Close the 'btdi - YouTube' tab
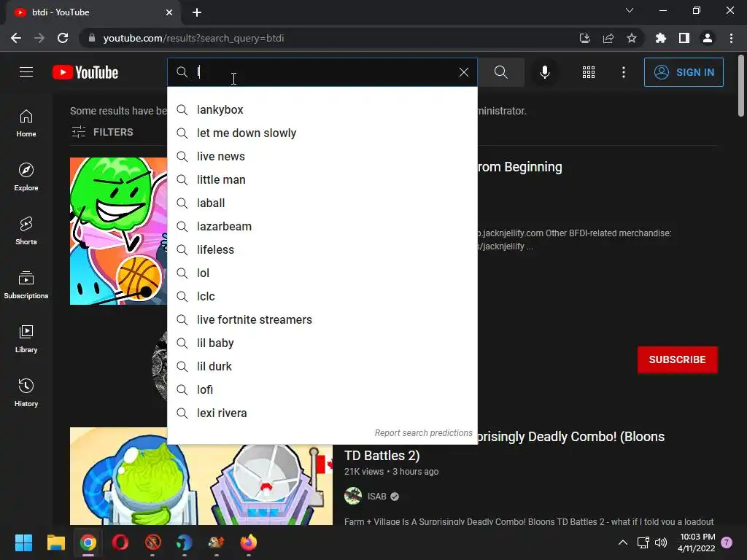Viewport: 747px width, 560px height. pyautogui.click(x=169, y=12)
